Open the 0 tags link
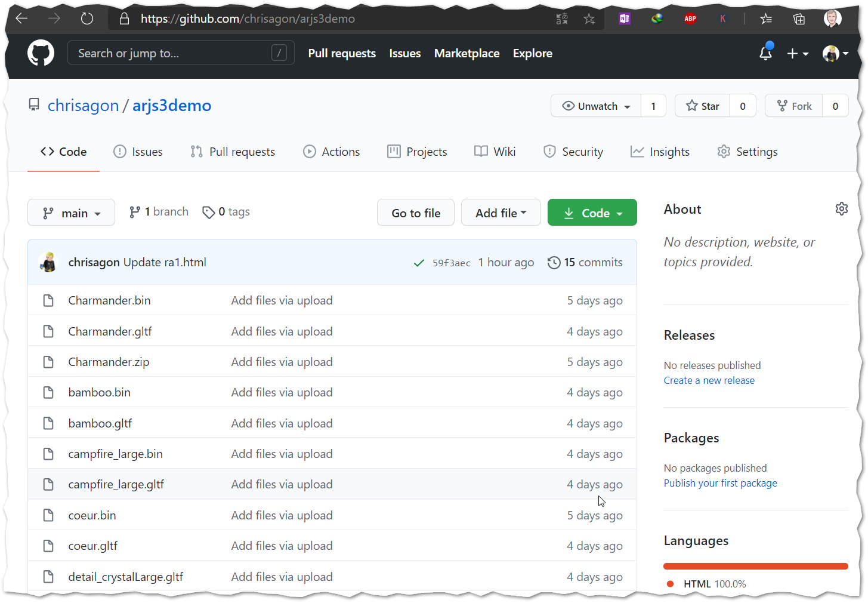Screen dimensions: 868x603 tap(226, 212)
